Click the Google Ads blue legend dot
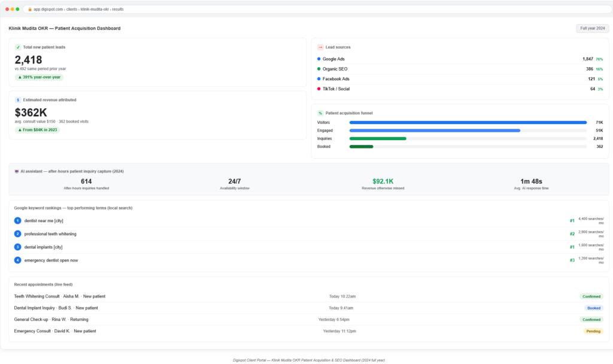This screenshot has width=613, height=364. (x=318, y=59)
